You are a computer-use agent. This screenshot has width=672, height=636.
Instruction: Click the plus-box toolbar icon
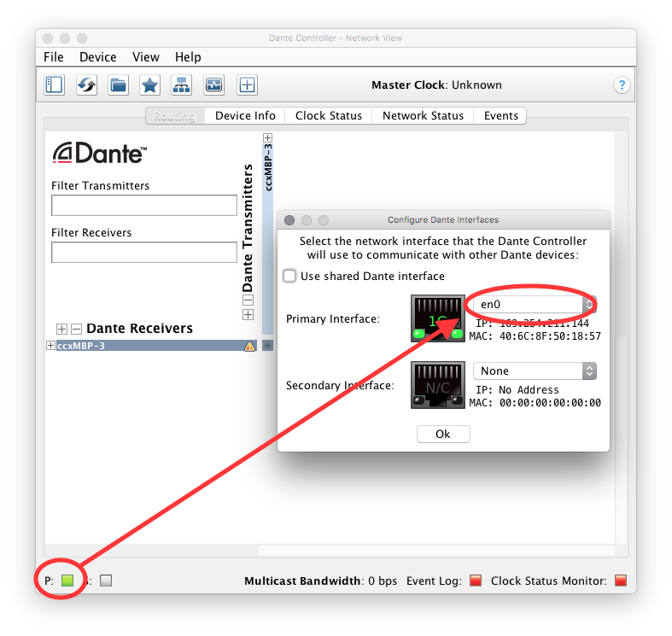pos(247,85)
